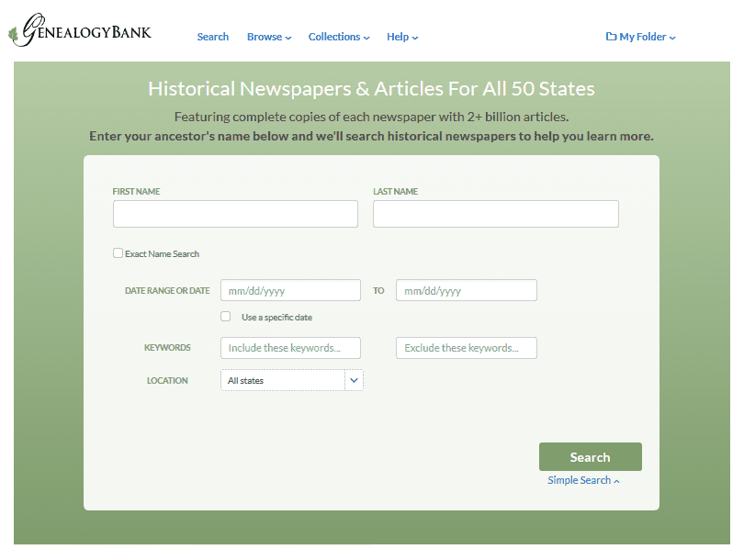
Task: Click the start date mm/dd/yyyy field
Action: (x=290, y=290)
